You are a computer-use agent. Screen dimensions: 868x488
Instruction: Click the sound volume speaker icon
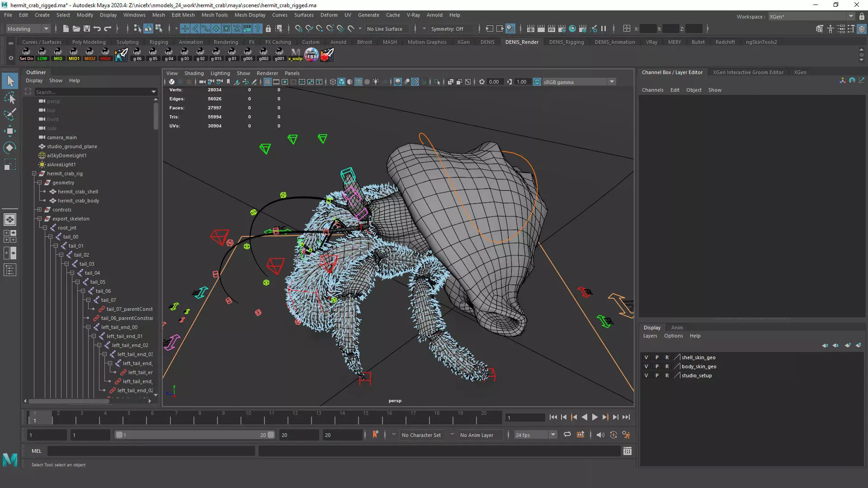600,435
